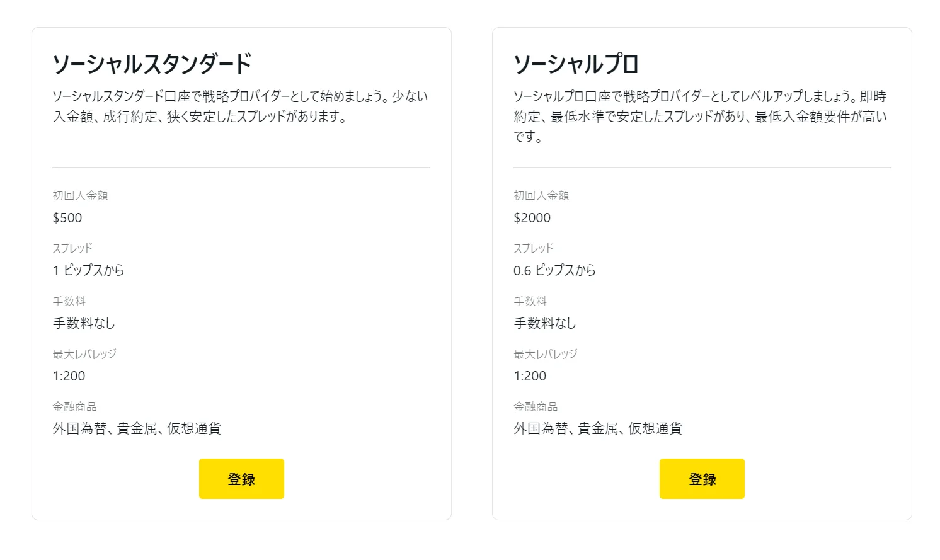940x560 pixels.
Task: Select the ソーシャルスタンダード card title
Action: tap(150, 62)
